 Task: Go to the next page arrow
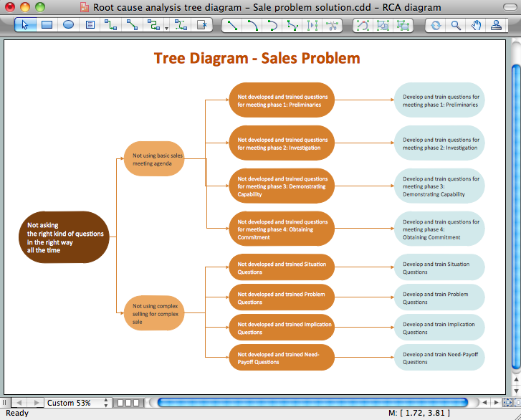pyautogui.click(x=37, y=403)
